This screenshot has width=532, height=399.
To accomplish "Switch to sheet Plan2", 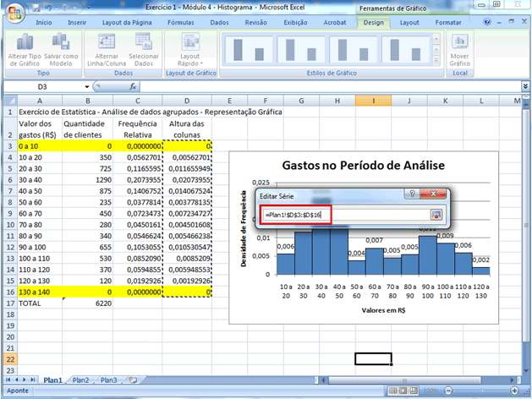I will pyautogui.click(x=82, y=380).
